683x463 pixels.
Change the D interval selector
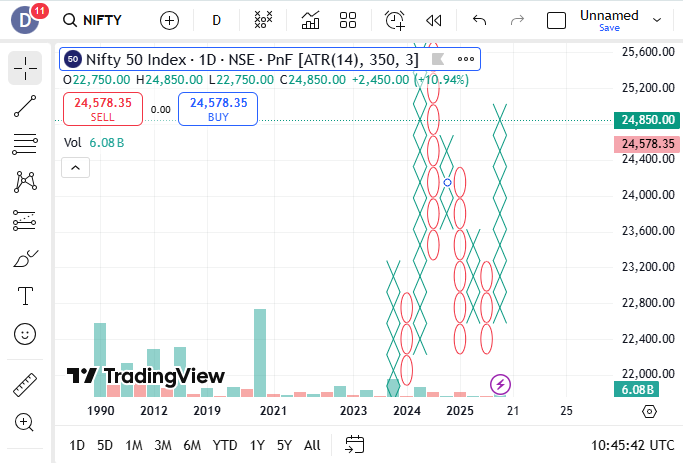216,20
